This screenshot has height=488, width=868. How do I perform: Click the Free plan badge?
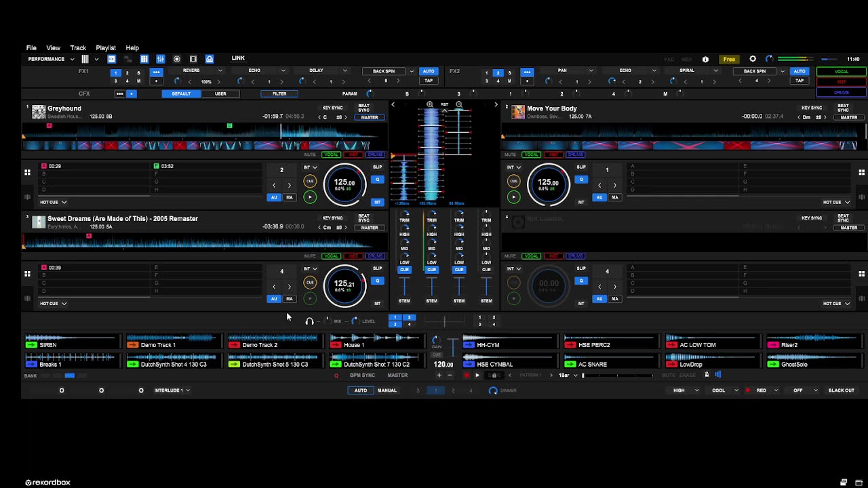point(729,59)
